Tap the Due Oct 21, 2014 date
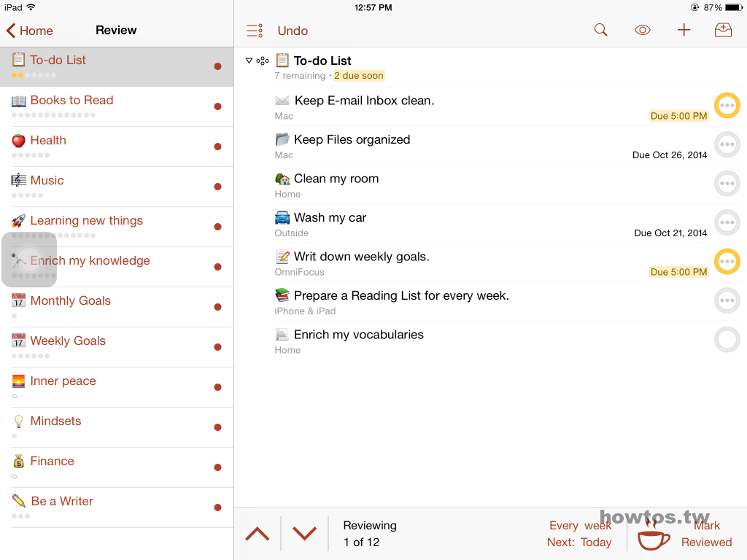 670,233
